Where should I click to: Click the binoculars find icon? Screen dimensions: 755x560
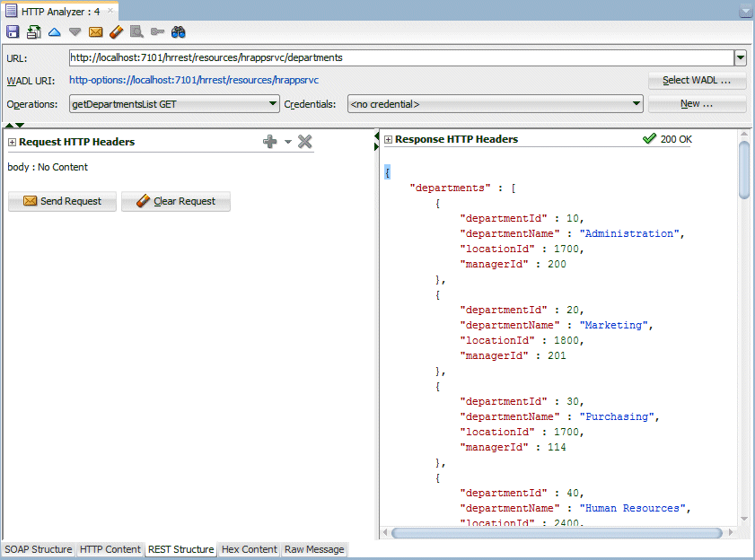[x=178, y=32]
